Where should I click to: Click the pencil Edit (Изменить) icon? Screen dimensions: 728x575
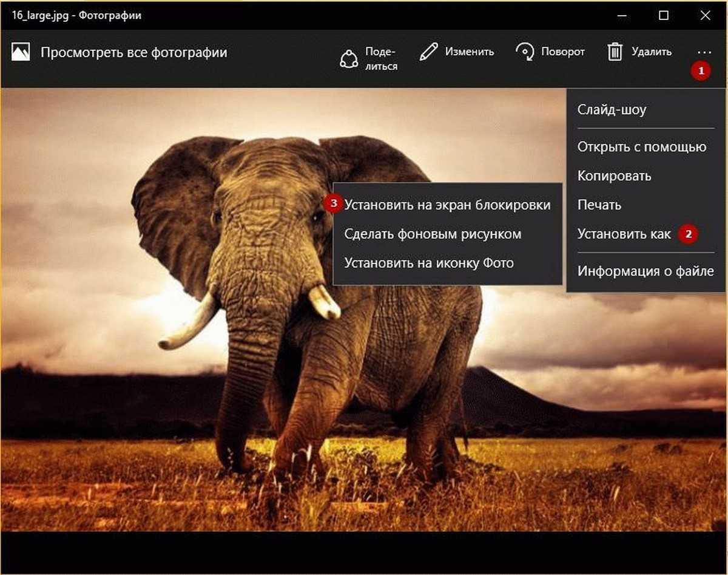[x=428, y=52]
